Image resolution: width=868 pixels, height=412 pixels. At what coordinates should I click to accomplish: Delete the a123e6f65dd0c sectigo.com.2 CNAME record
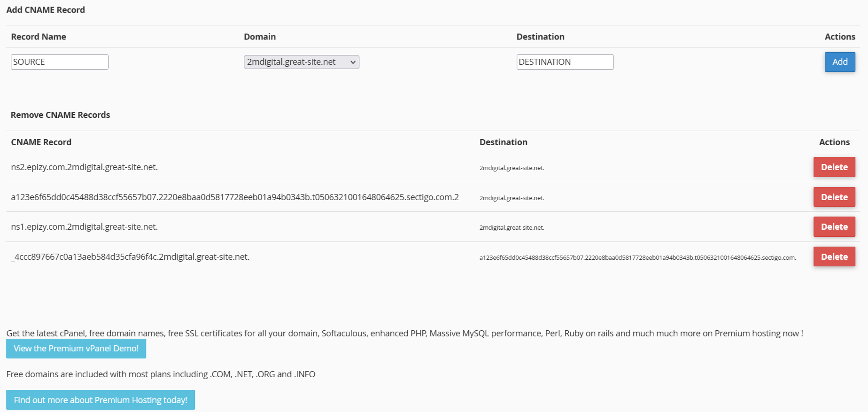[x=834, y=197]
